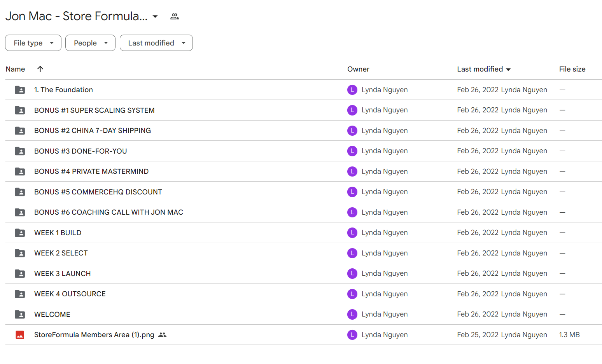Open BONUS #1 SUPER SCALING SYSTEM

[x=94, y=110]
